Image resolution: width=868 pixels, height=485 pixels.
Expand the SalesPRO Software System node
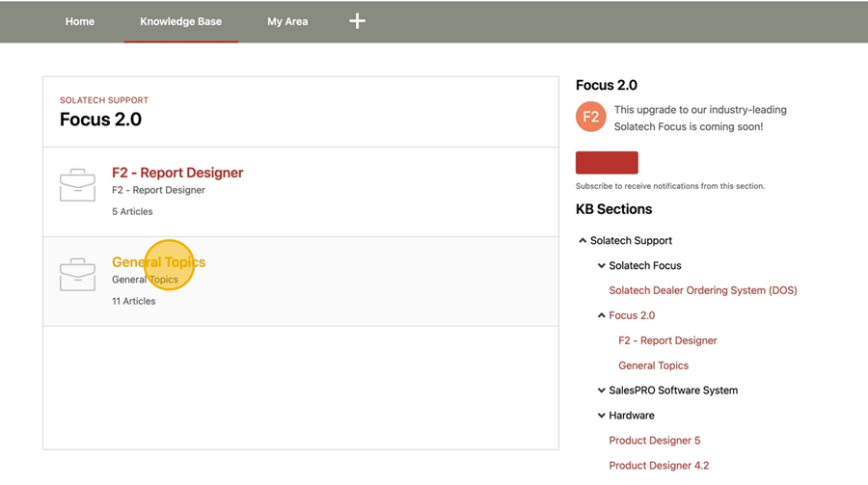coord(601,391)
